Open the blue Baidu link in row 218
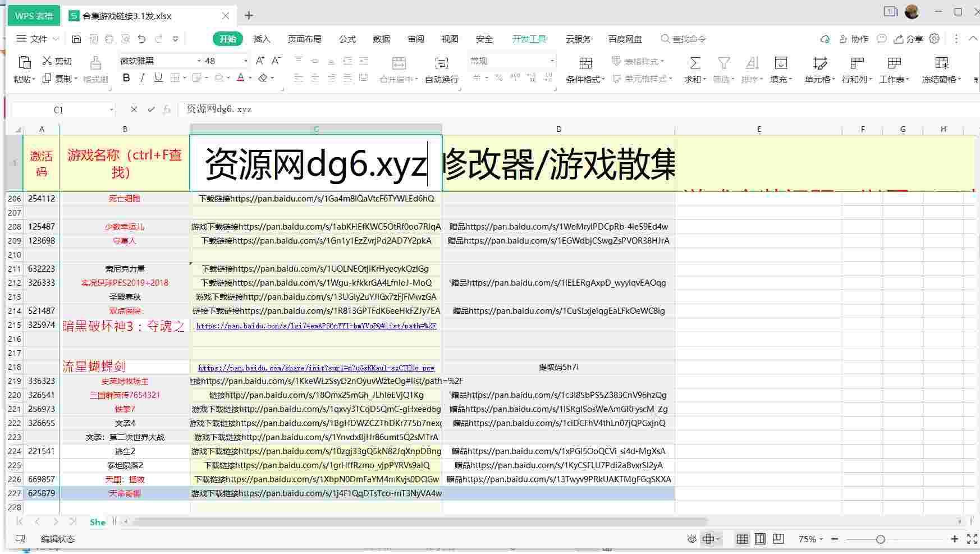Image resolution: width=980 pixels, height=554 pixels. [316, 368]
